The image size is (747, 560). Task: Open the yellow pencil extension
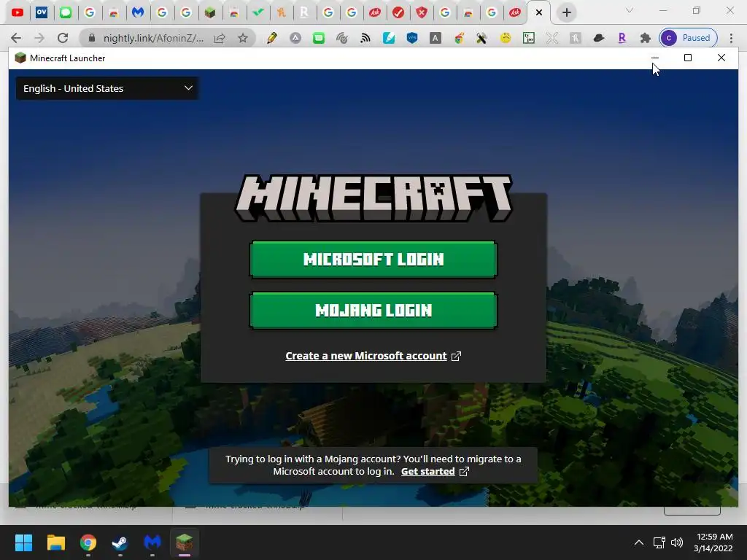pos(272,38)
